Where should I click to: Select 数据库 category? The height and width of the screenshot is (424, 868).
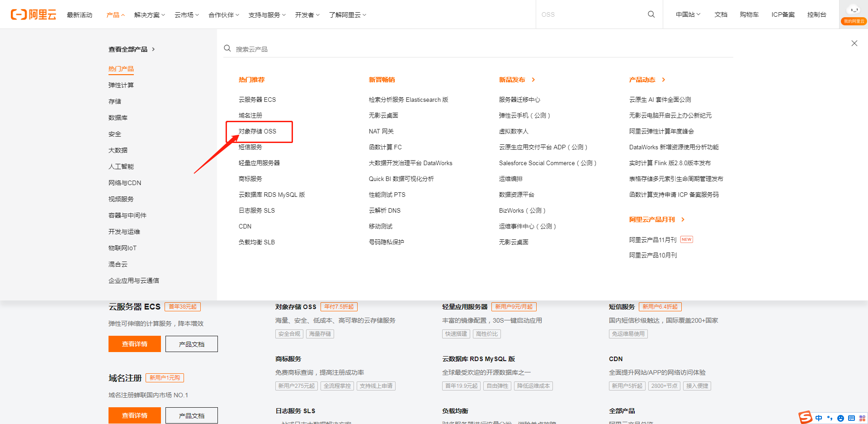click(x=118, y=118)
